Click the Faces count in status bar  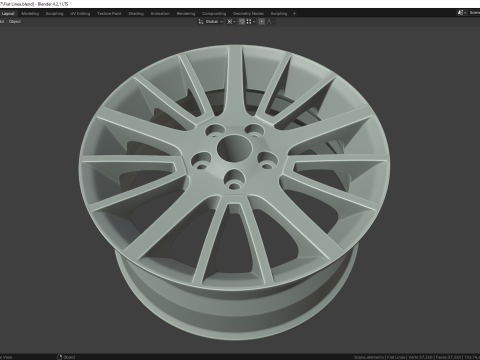click(x=448, y=357)
